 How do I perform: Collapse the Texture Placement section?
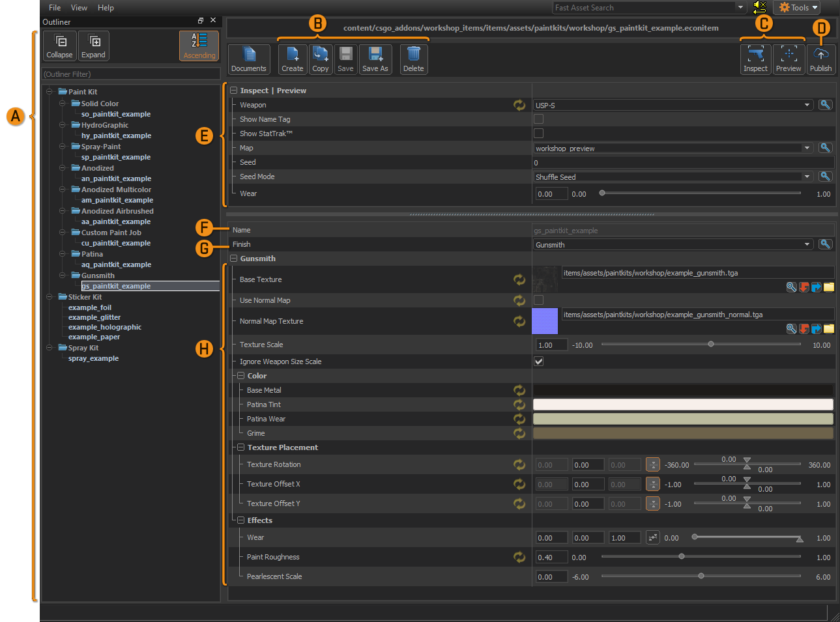coord(240,447)
